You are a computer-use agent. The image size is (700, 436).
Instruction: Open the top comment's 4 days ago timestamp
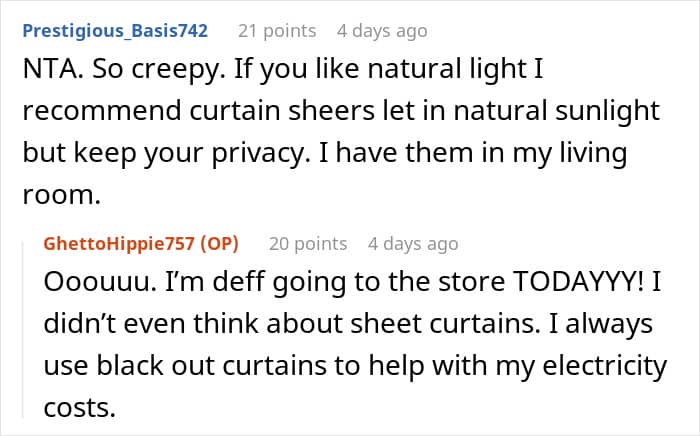[x=382, y=31]
